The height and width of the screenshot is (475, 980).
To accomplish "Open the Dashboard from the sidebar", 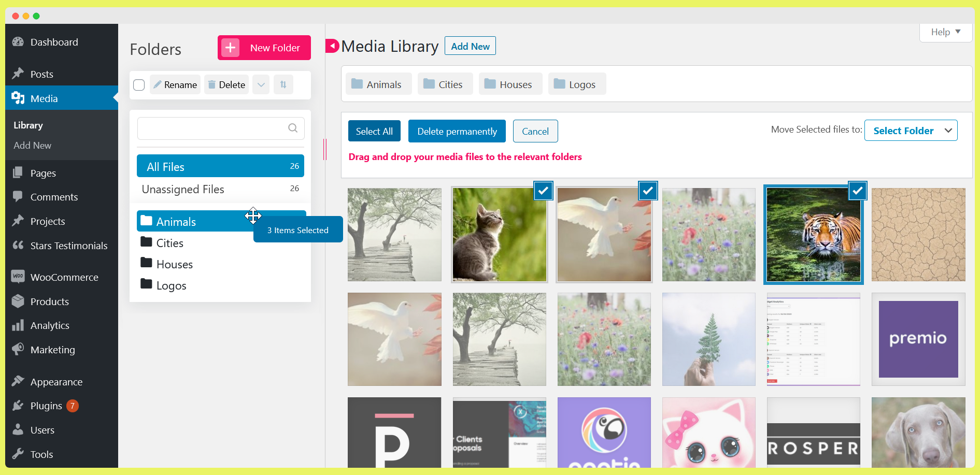I will click(54, 42).
